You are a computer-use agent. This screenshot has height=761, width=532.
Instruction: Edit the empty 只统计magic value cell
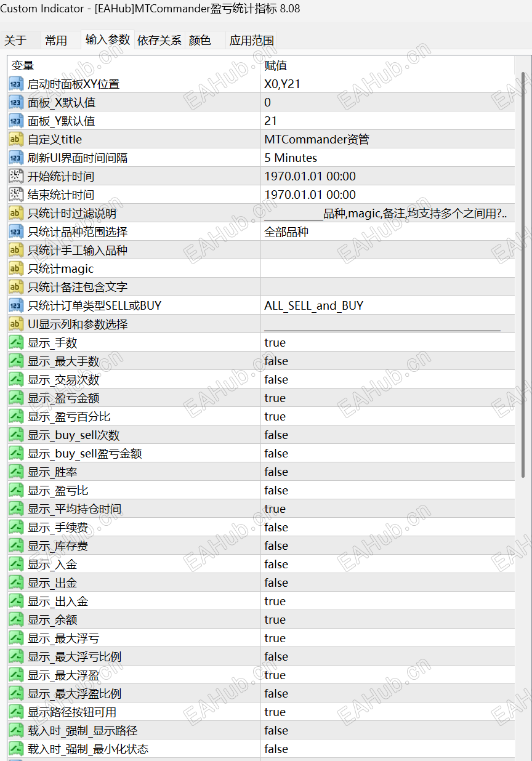point(387,268)
